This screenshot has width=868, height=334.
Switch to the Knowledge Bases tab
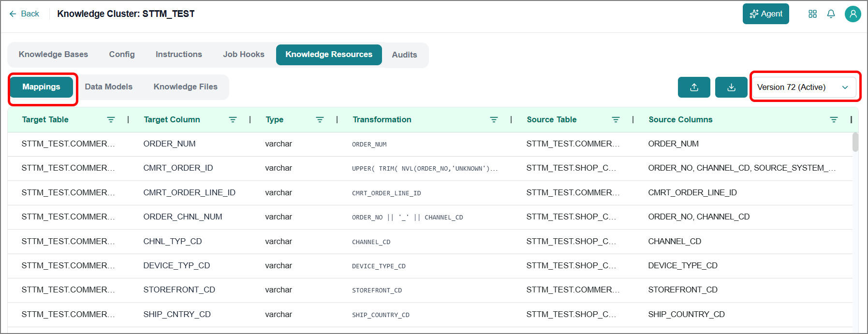[x=53, y=55]
